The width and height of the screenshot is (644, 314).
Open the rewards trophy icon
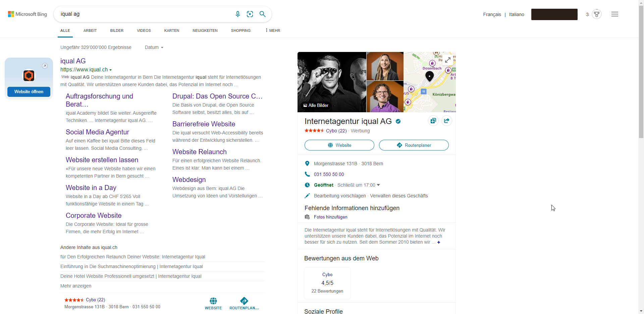(x=597, y=14)
